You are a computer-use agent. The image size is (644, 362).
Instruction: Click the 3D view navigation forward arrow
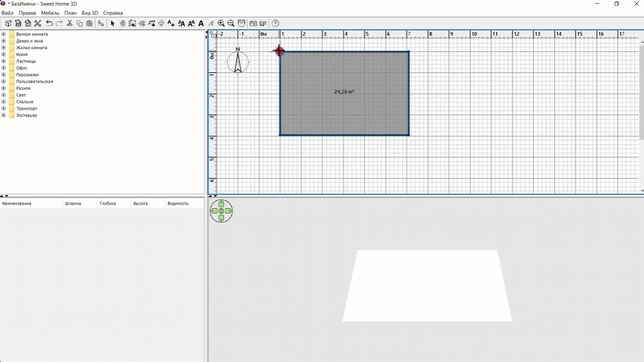pos(221,204)
